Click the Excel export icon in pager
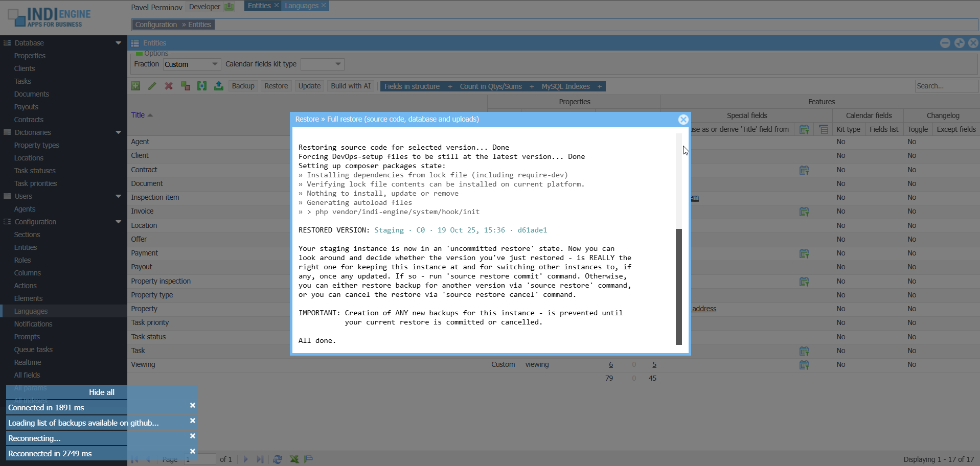 click(294, 459)
